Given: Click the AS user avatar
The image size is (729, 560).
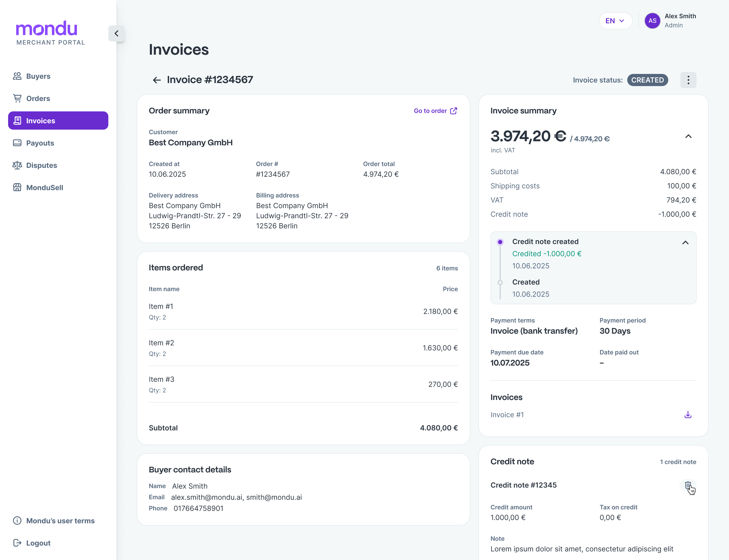Looking at the screenshot, I should click(x=652, y=21).
